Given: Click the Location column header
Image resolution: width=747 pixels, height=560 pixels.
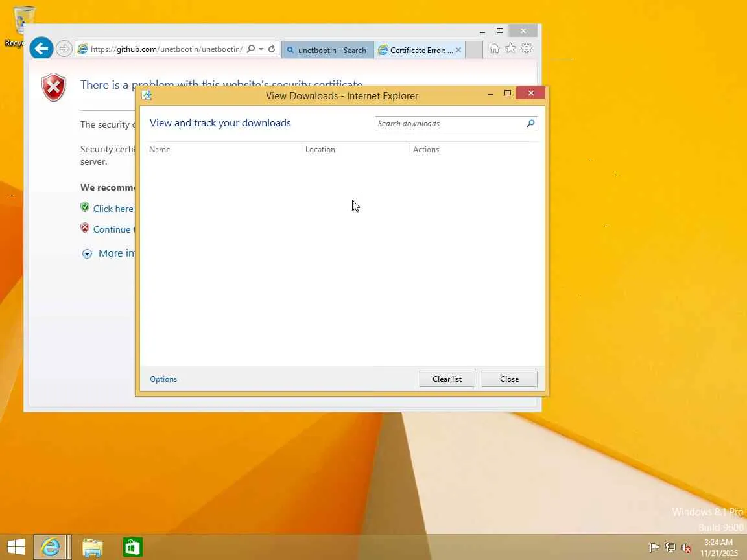Looking at the screenshot, I should (320, 150).
